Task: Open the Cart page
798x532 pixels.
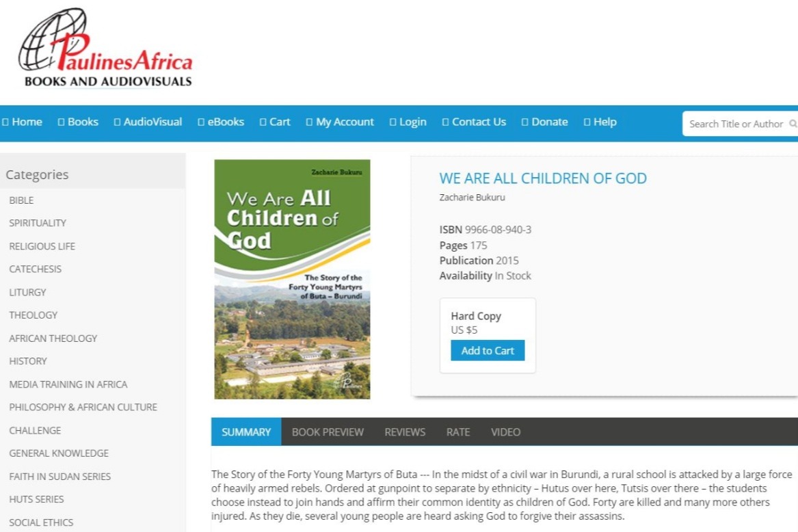Action: tap(280, 122)
